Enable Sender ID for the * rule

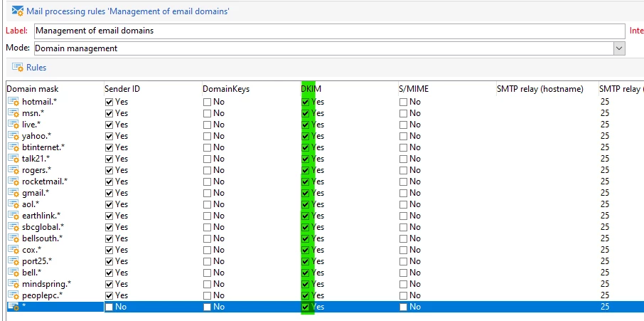pyautogui.click(x=109, y=307)
